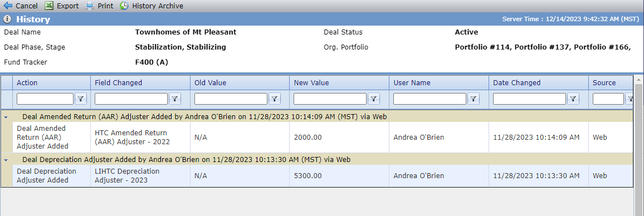
Task: Collapse the Deal Depreciation Adjuster group
Action: tap(6, 160)
